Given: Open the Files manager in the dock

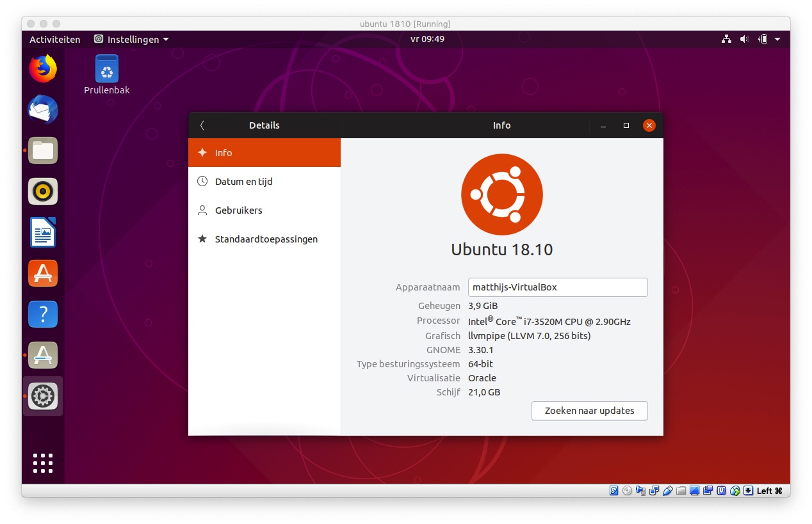Looking at the screenshot, I should click(x=43, y=151).
